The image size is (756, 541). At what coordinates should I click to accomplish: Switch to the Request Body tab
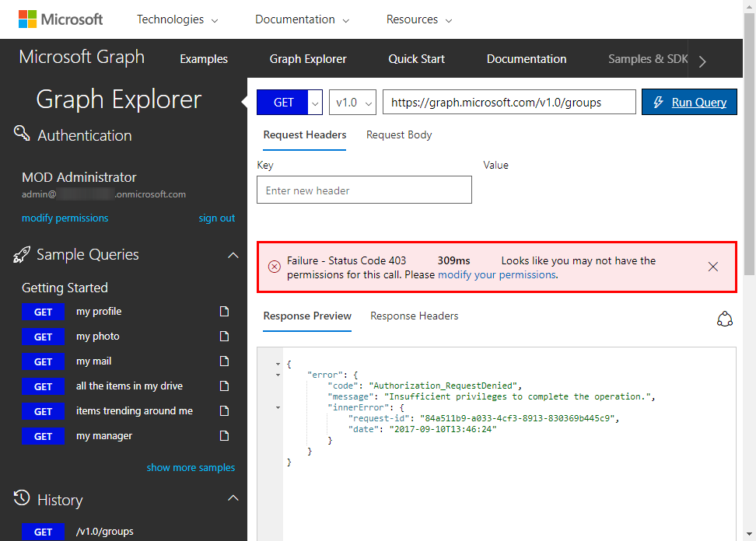tap(399, 134)
